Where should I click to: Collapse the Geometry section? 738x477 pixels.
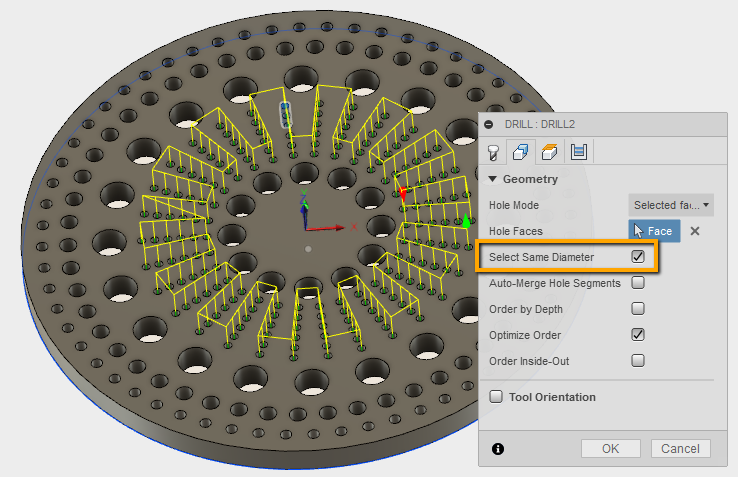[493, 180]
